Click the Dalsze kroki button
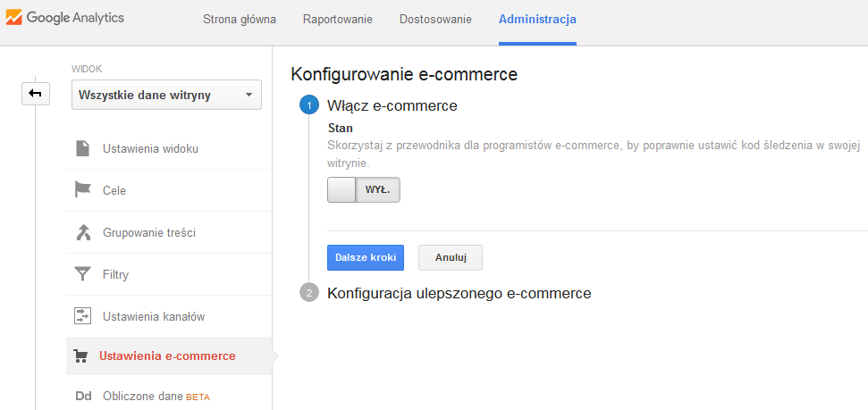Screen dimensions: 868x410 [366, 257]
